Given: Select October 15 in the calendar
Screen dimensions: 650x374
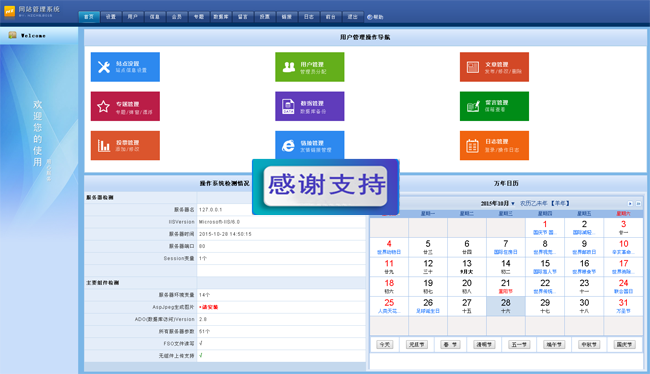Looking at the screenshot, I should (x=545, y=267).
